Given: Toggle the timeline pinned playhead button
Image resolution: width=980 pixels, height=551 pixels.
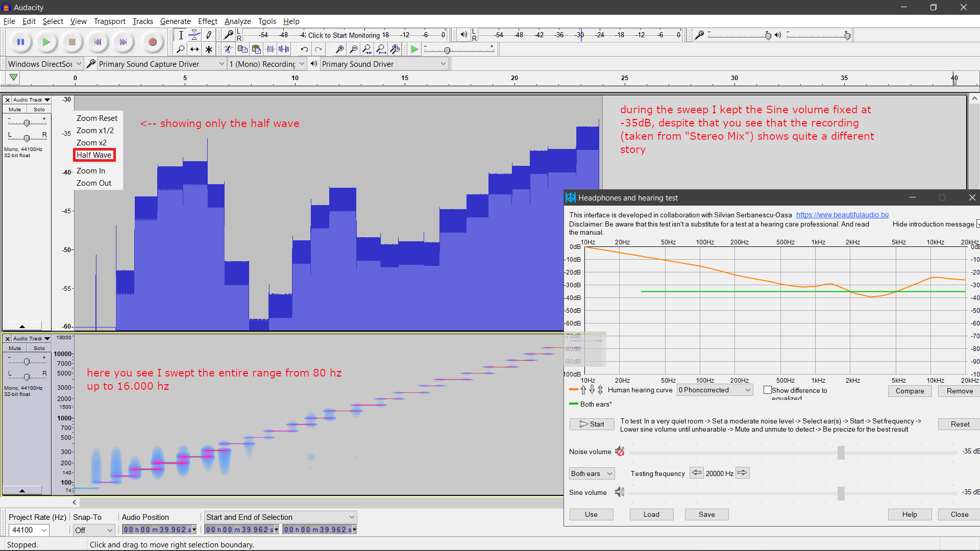Looking at the screenshot, I should coord(14,78).
